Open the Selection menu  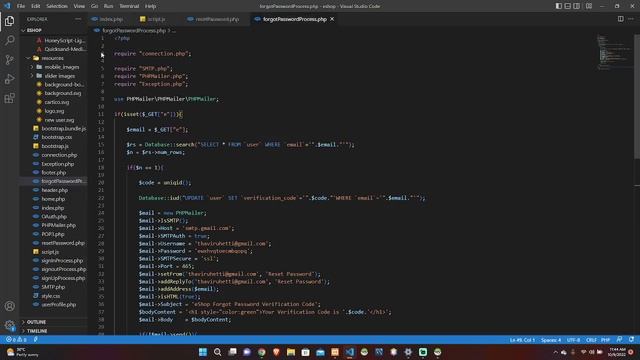tap(57, 6)
